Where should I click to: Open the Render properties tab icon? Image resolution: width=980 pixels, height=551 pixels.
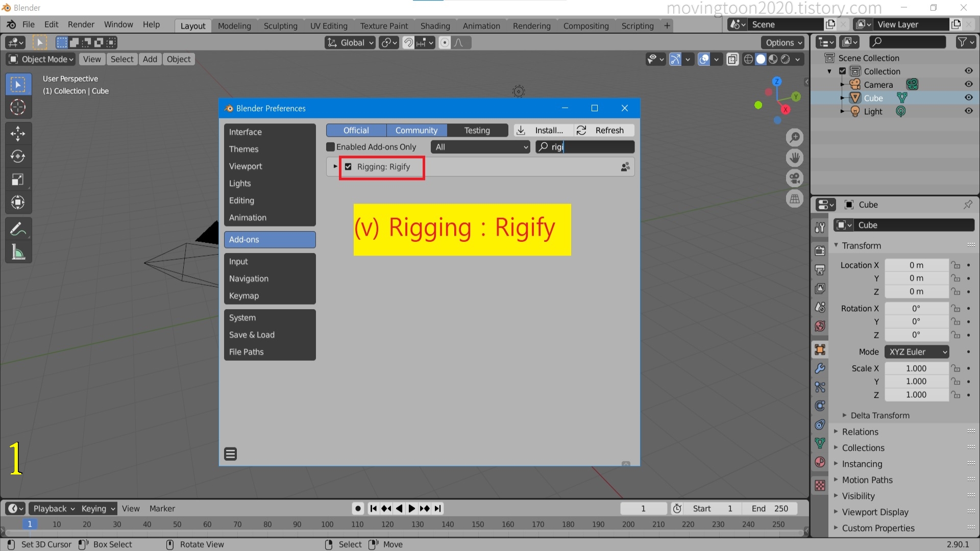tap(820, 251)
